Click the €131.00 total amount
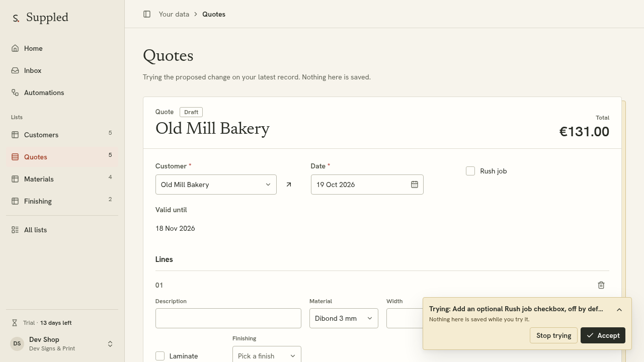Image resolution: width=644 pixels, height=362 pixels. tap(584, 132)
